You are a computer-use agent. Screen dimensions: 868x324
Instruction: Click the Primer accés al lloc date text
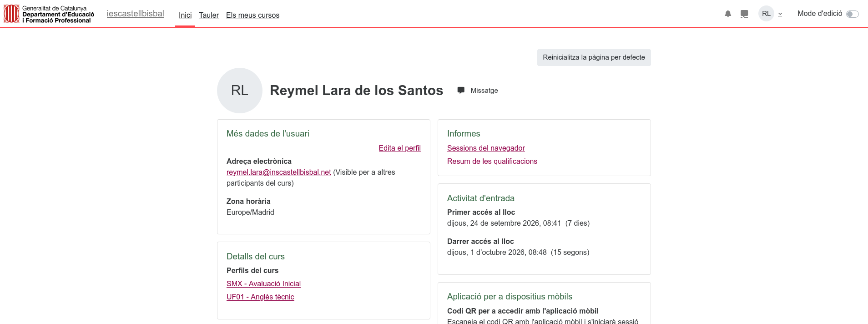click(518, 223)
